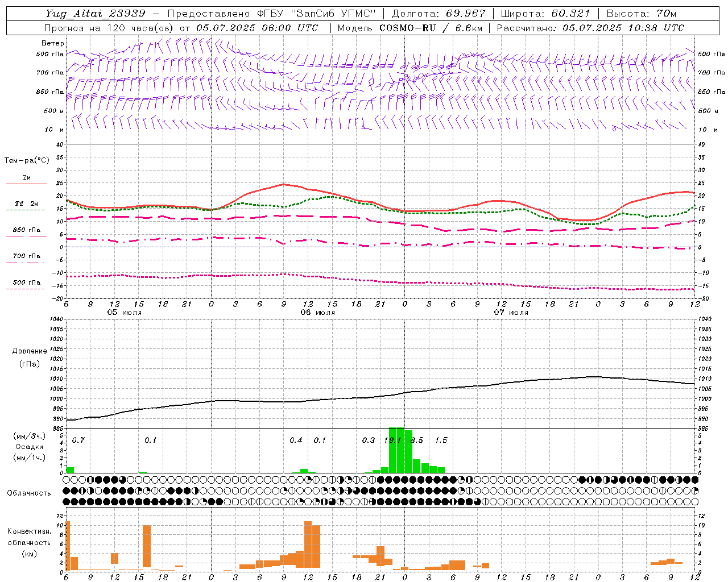Click the station title Yug_Altai_23939
Viewport: 728px width, 582px height.
point(96,14)
